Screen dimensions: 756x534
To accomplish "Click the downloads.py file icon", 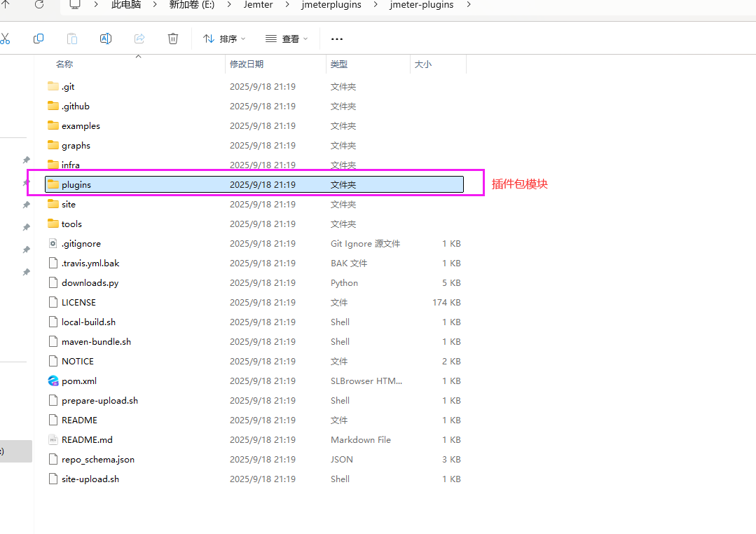I will pos(53,282).
